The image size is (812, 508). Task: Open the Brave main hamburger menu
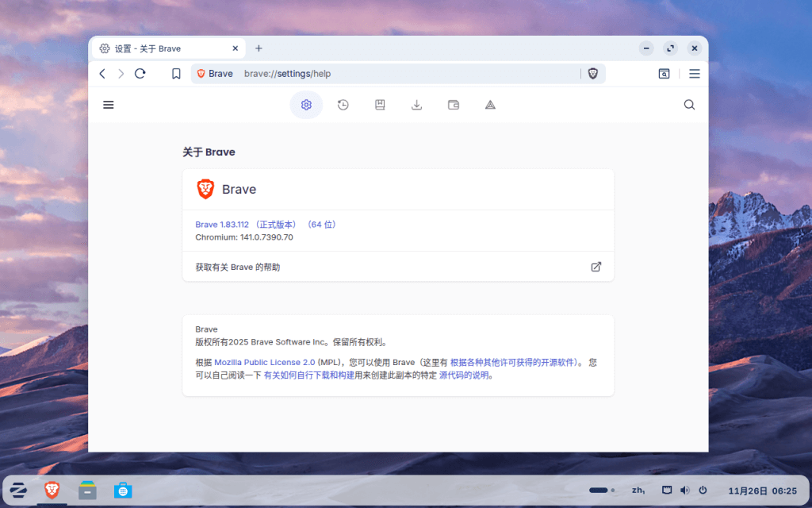(x=695, y=74)
